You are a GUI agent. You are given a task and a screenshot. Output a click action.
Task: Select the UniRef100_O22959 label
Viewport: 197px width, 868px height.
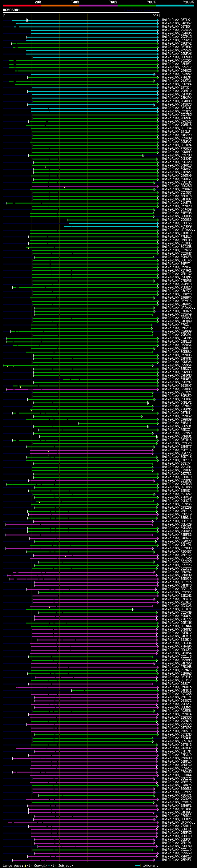[176, 433]
